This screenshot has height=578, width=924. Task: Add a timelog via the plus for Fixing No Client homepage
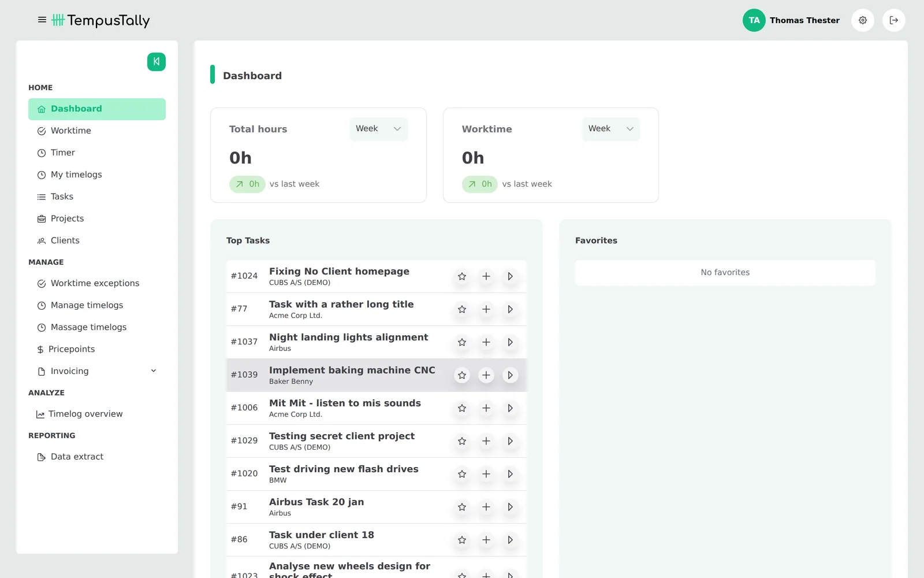coord(486,276)
